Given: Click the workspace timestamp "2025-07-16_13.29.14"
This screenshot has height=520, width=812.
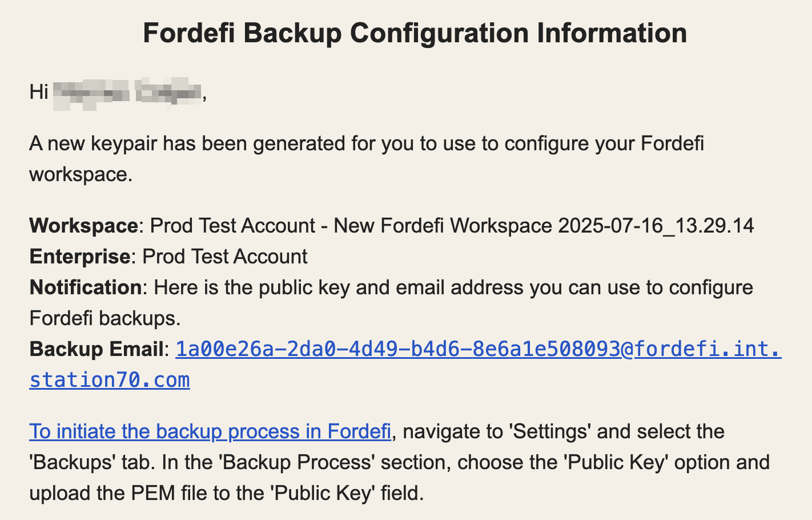Looking at the screenshot, I should pos(656,226).
